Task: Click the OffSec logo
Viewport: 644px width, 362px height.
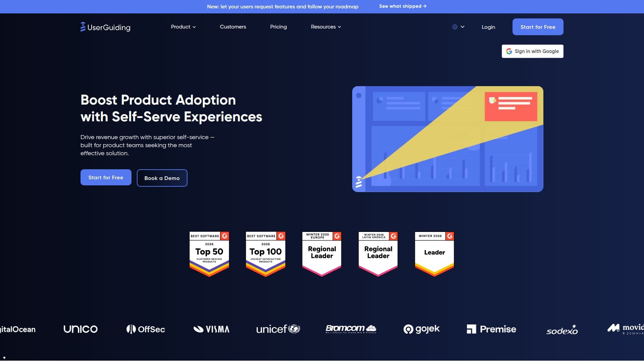Action: point(146,329)
